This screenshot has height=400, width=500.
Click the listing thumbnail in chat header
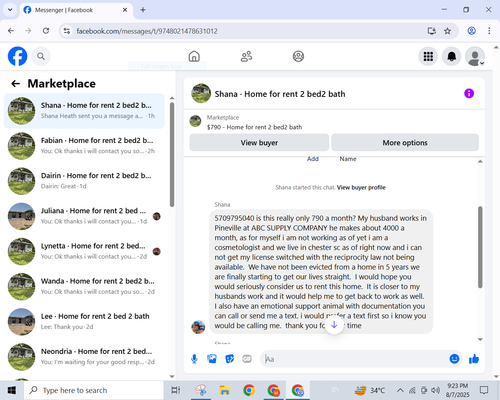pyautogui.click(x=201, y=93)
